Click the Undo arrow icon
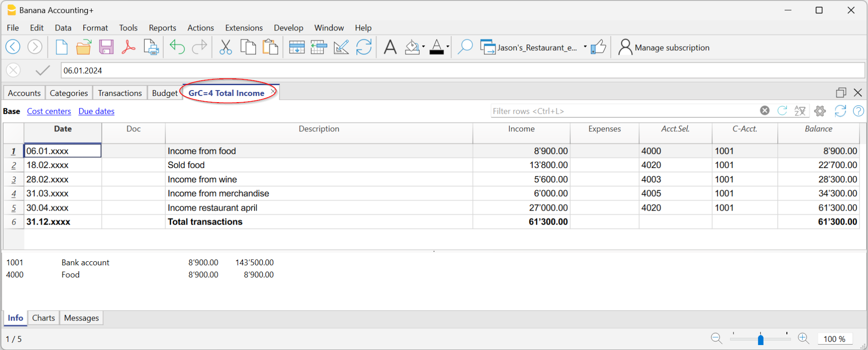Viewport: 868px width, 350px height. (177, 47)
